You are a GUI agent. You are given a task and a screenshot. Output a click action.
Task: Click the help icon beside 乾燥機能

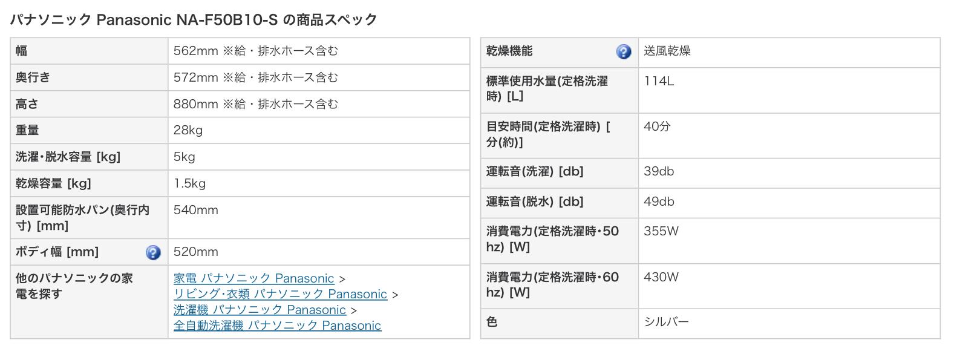point(624,51)
